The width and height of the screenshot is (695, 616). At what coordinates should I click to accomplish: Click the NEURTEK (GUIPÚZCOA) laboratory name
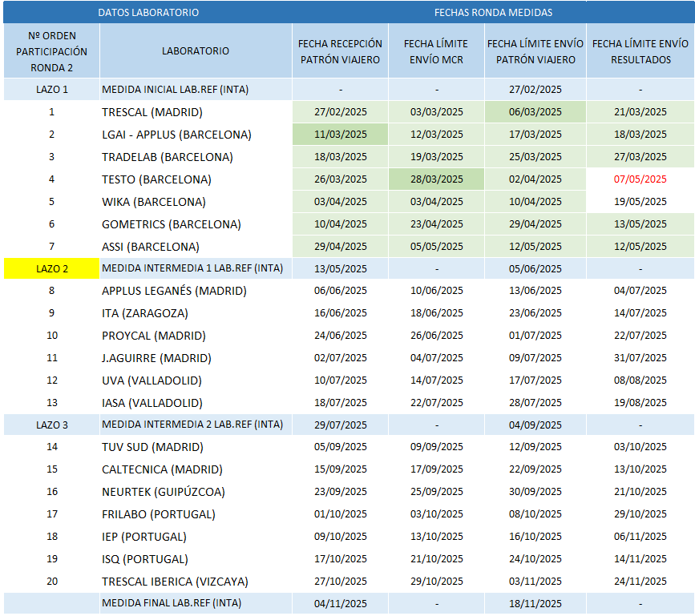click(x=164, y=492)
